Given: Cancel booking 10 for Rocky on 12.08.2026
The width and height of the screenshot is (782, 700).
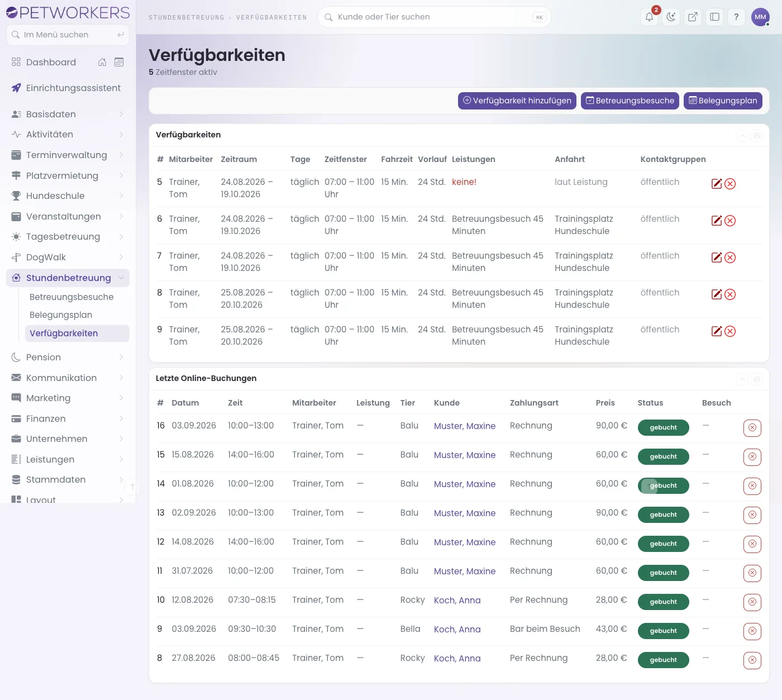Looking at the screenshot, I should coord(752,602).
